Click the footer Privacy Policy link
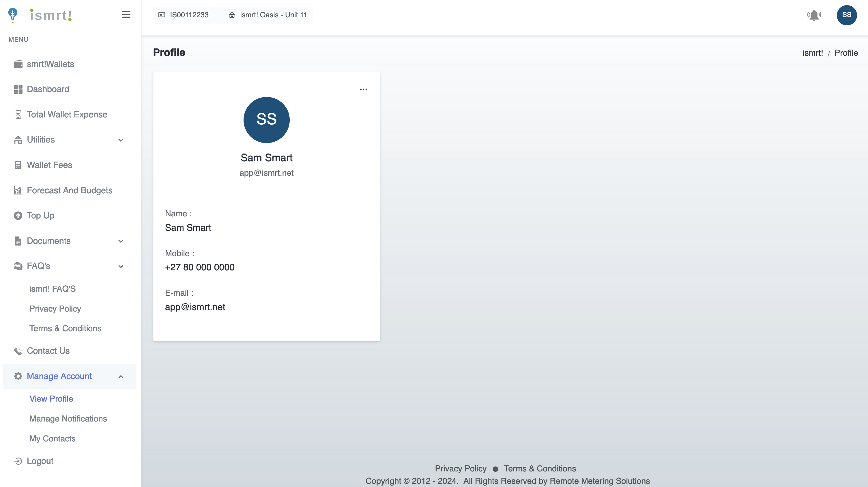The image size is (868, 487). tap(460, 469)
